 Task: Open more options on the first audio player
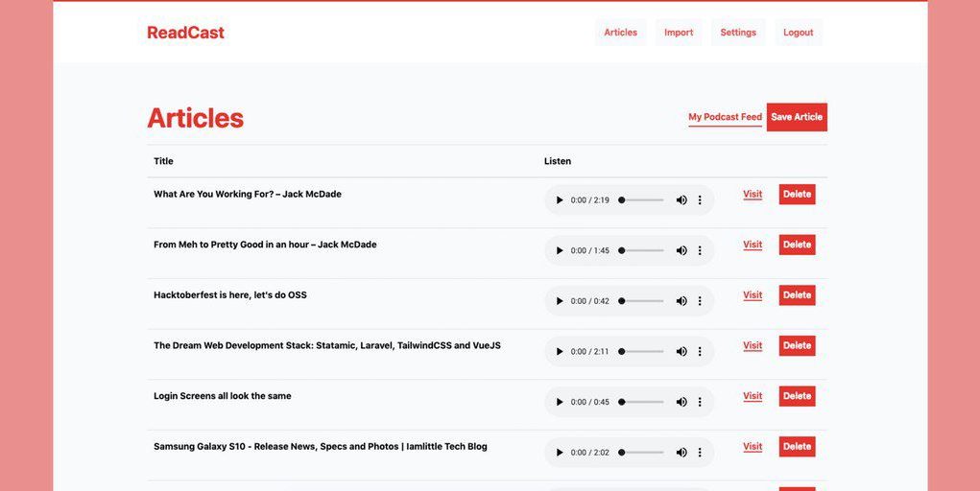(700, 199)
